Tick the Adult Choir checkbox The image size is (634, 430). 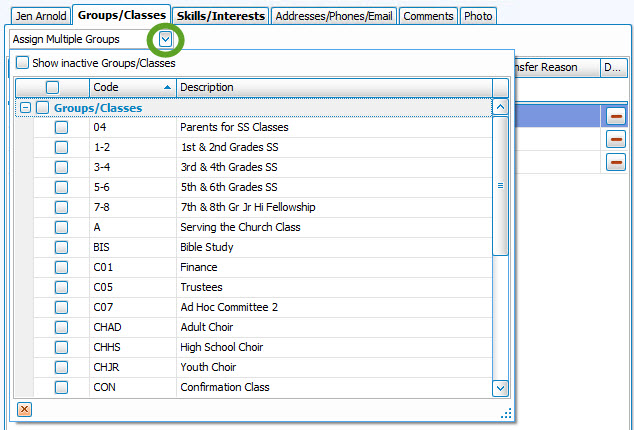62,327
